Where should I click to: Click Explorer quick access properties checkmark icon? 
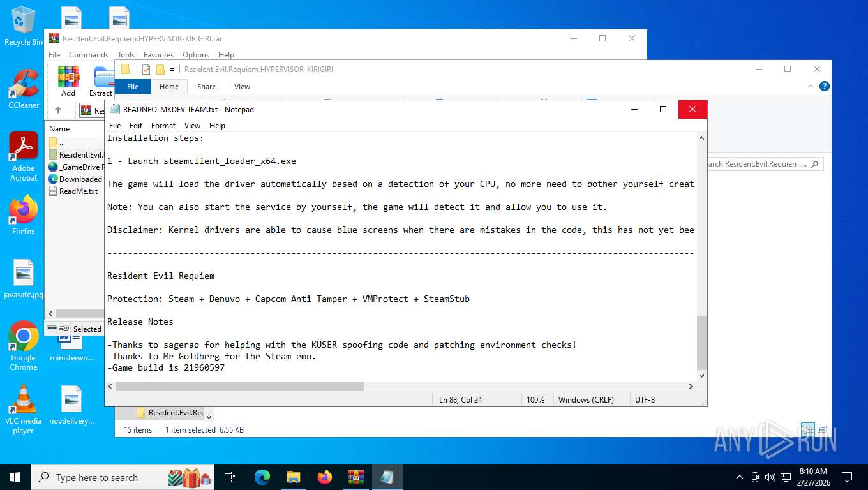(146, 69)
